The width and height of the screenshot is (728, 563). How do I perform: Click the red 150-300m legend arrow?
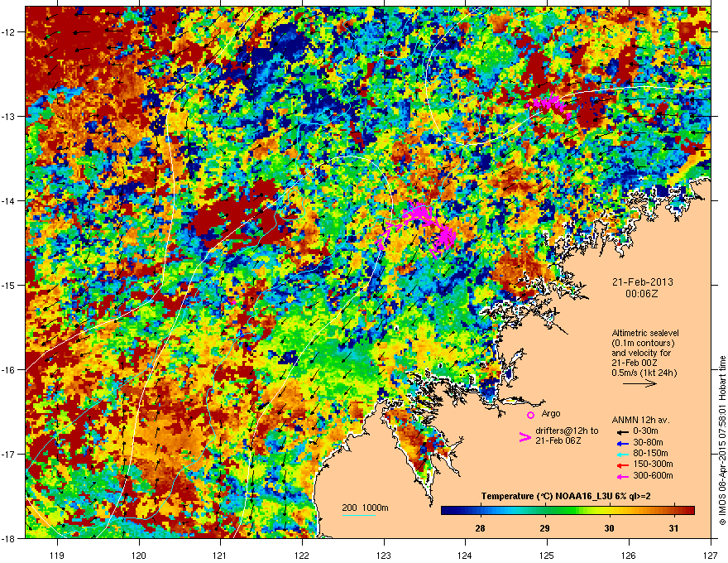point(622,465)
